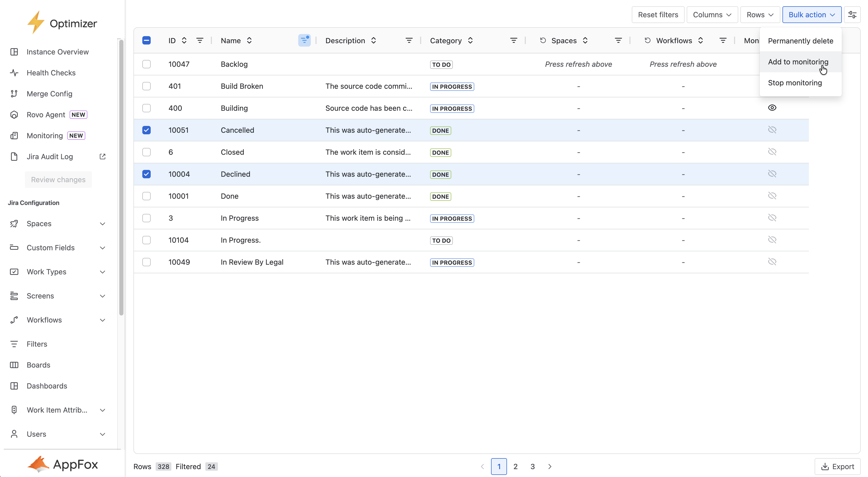The width and height of the screenshot is (868, 477).
Task: Uncheck the Cancelled row checkbox
Action: click(x=146, y=130)
